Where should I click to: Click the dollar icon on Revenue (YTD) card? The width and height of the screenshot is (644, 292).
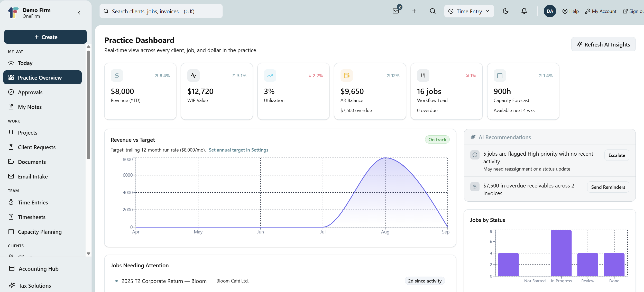(x=117, y=76)
